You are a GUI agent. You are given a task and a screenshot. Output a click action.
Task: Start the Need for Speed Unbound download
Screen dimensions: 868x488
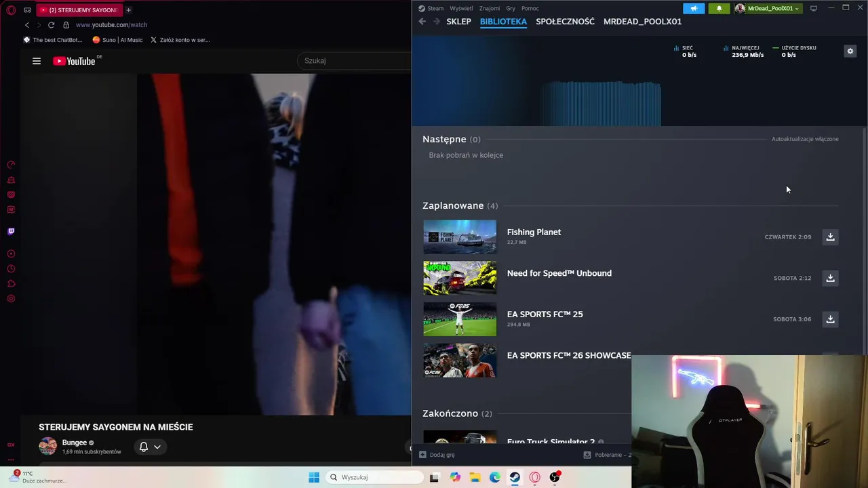click(830, 278)
